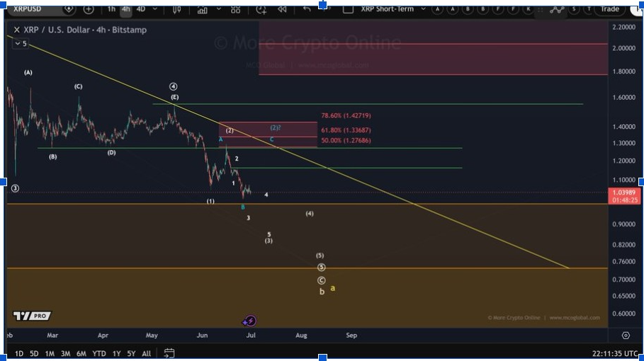644x361 pixels.
Task: Click the create alert clock icon
Action: coord(261,9)
